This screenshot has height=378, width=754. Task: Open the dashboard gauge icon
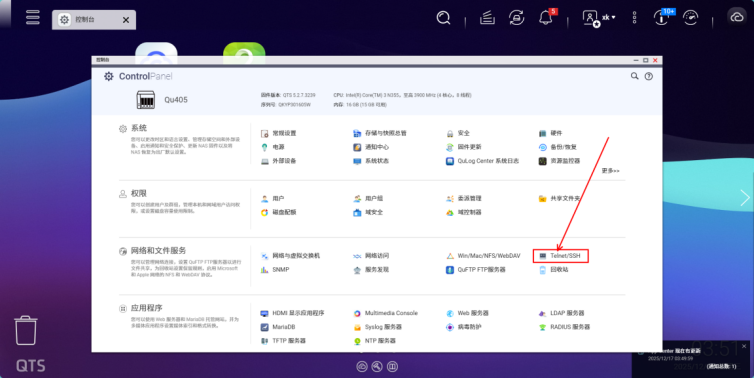coord(691,18)
